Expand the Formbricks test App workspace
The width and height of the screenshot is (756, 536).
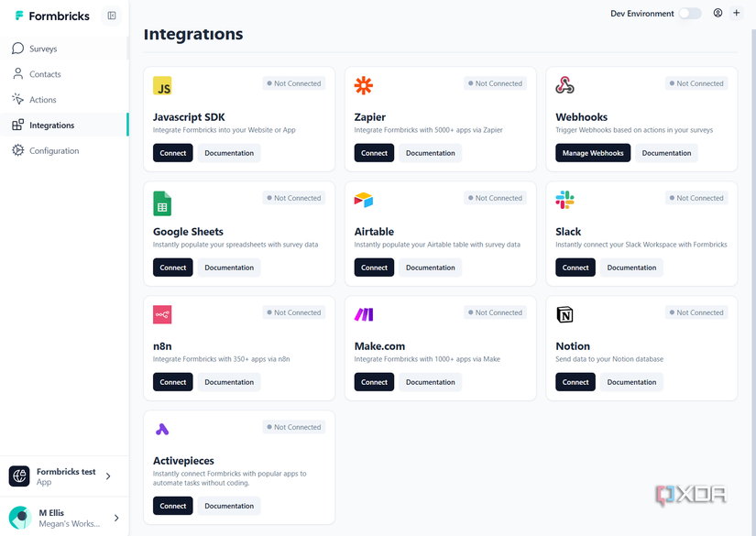[x=64, y=476]
